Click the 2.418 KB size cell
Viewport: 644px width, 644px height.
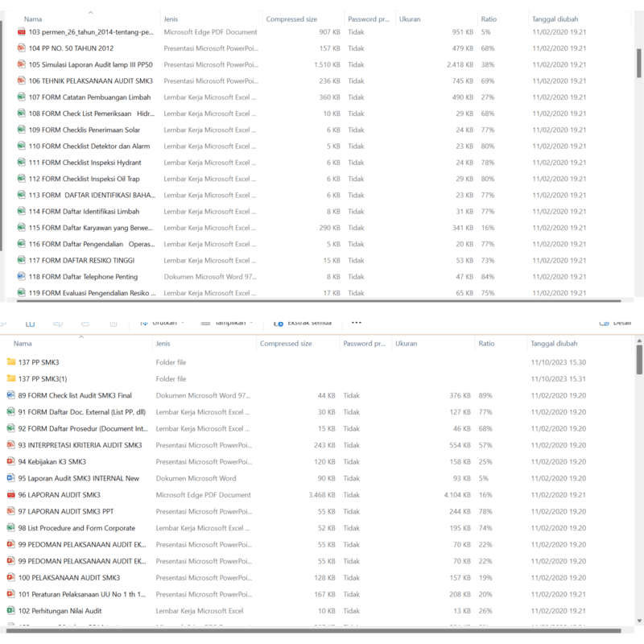click(460, 64)
